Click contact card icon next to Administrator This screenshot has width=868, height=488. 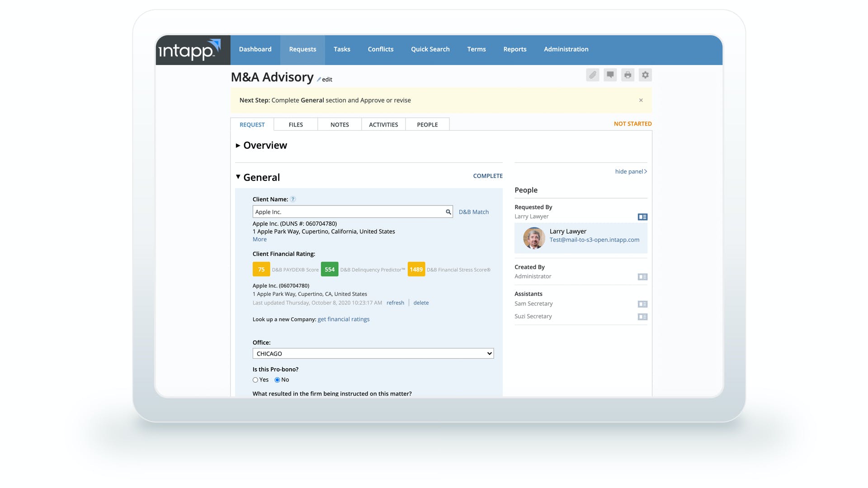(x=642, y=277)
